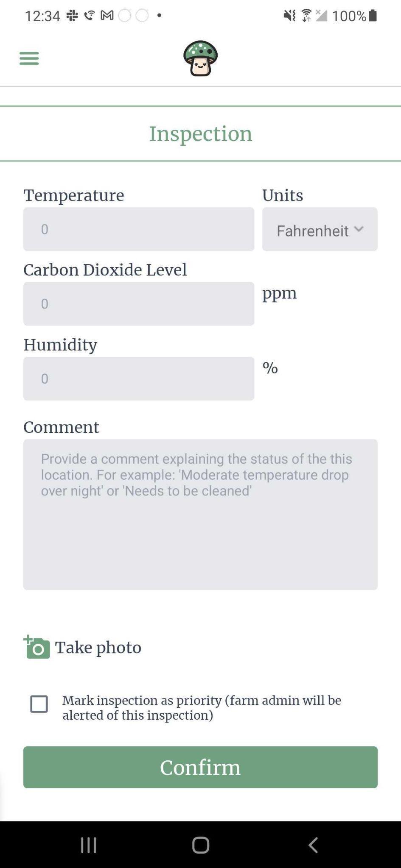Click the Units dropdown chevron arrow
The height and width of the screenshot is (868, 401).
click(359, 229)
